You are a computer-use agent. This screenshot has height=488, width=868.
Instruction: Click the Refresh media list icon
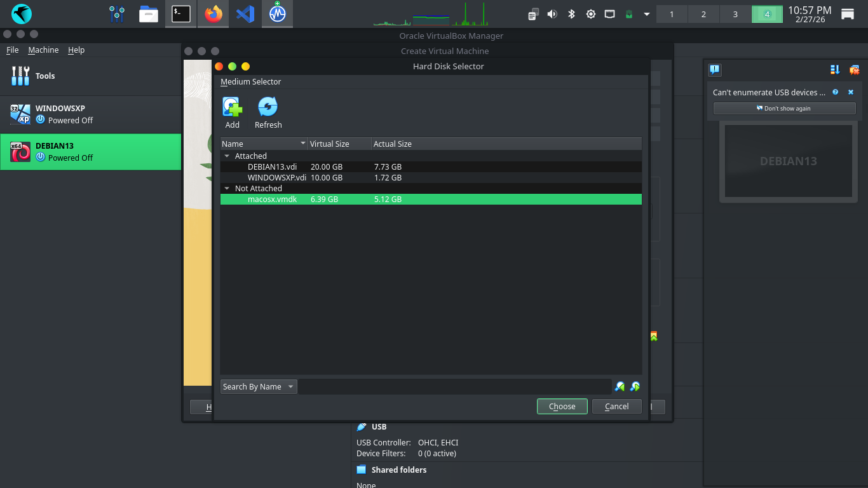(x=268, y=107)
